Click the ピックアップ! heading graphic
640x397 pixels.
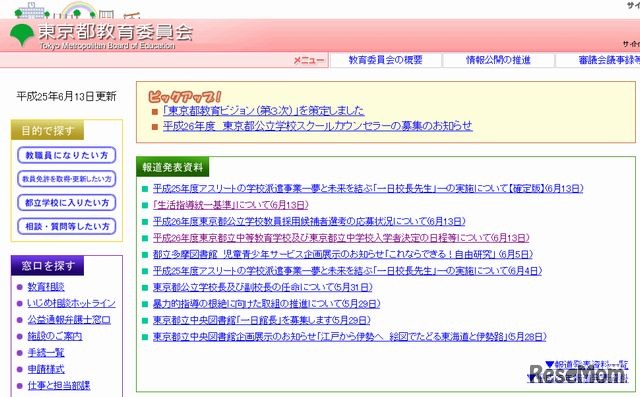tap(184, 96)
